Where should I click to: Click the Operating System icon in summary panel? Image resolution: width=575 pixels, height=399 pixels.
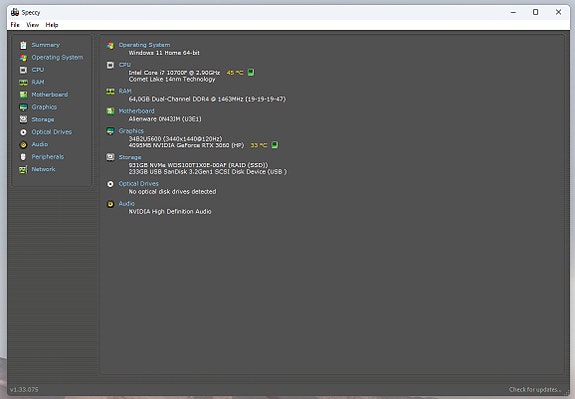tap(110, 45)
